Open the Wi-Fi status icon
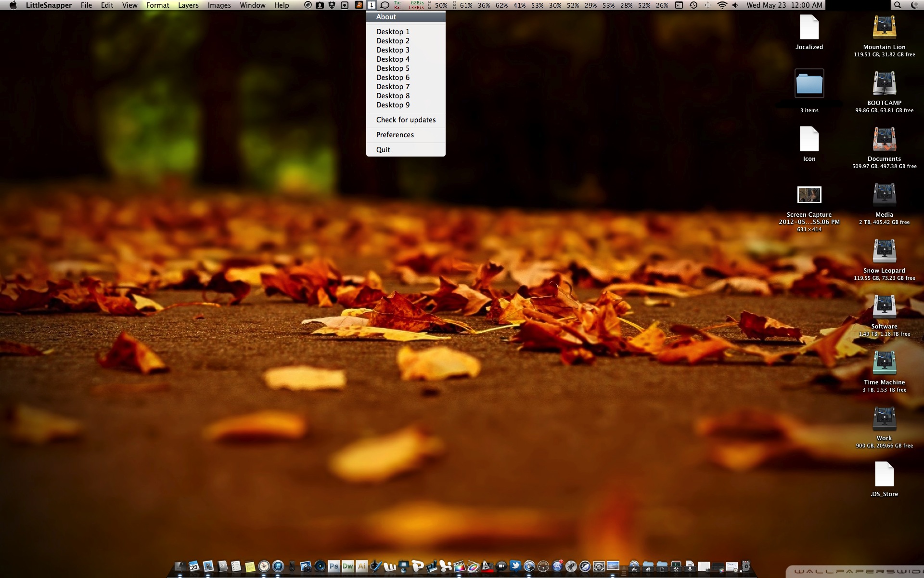 point(722,5)
